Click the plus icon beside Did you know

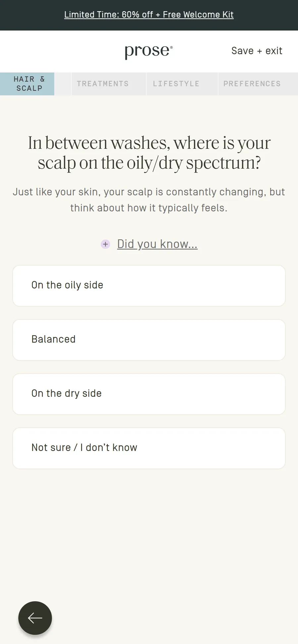click(105, 244)
